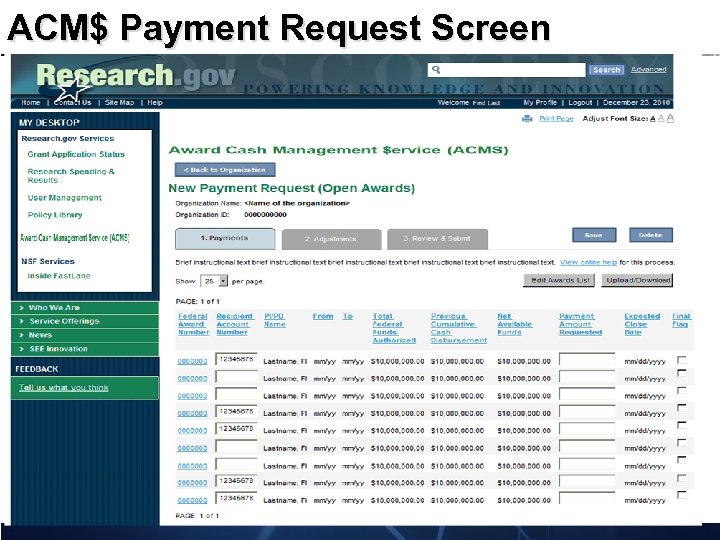720x540 pixels.
Task: Sort by Net Available Funds column
Action: pyautogui.click(x=515, y=324)
